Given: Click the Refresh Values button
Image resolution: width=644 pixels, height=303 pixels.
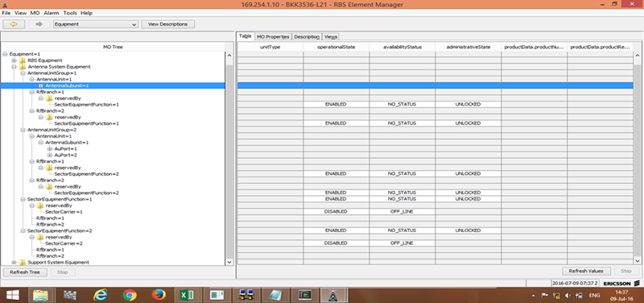Looking at the screenshot, I should tap(586, 271).
